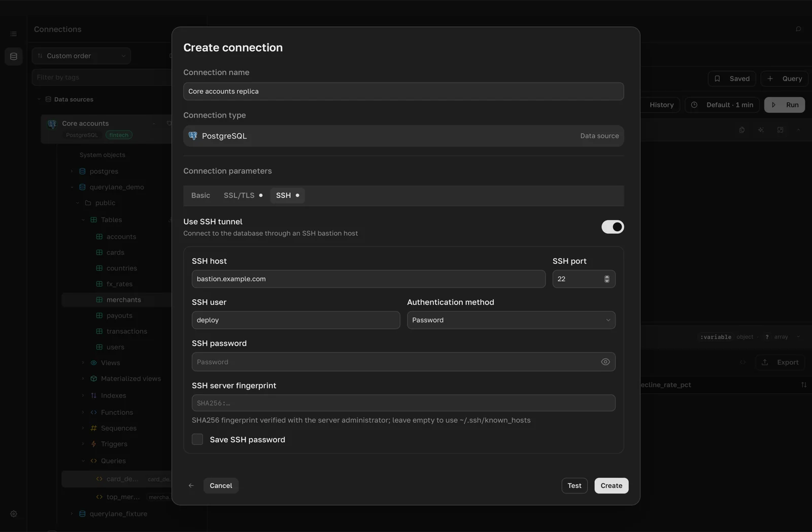Adjust the SSH port stepper arrows
Image resolution: width=812 pixels, height=532 pixels.
[x=606, y=279]
